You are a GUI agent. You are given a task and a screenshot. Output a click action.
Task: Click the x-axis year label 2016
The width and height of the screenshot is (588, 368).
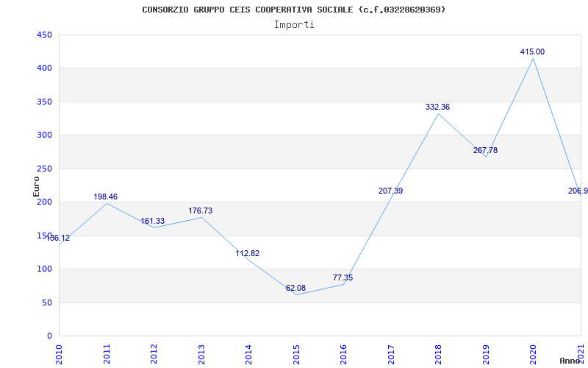point(343,354)
